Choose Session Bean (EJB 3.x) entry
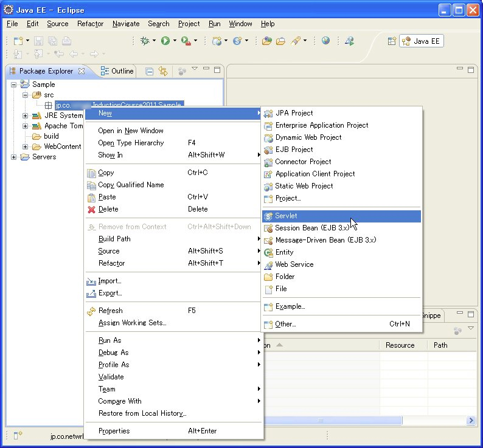Screen dimensions: 483x448 click(341, 228)
